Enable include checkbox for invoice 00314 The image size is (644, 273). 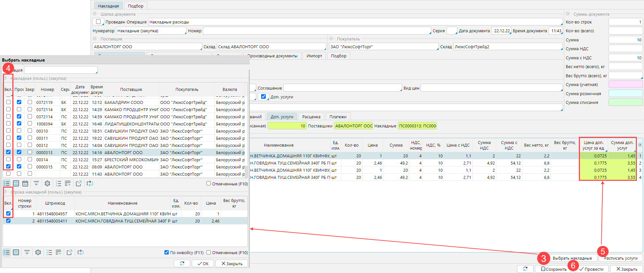point(8,160)
